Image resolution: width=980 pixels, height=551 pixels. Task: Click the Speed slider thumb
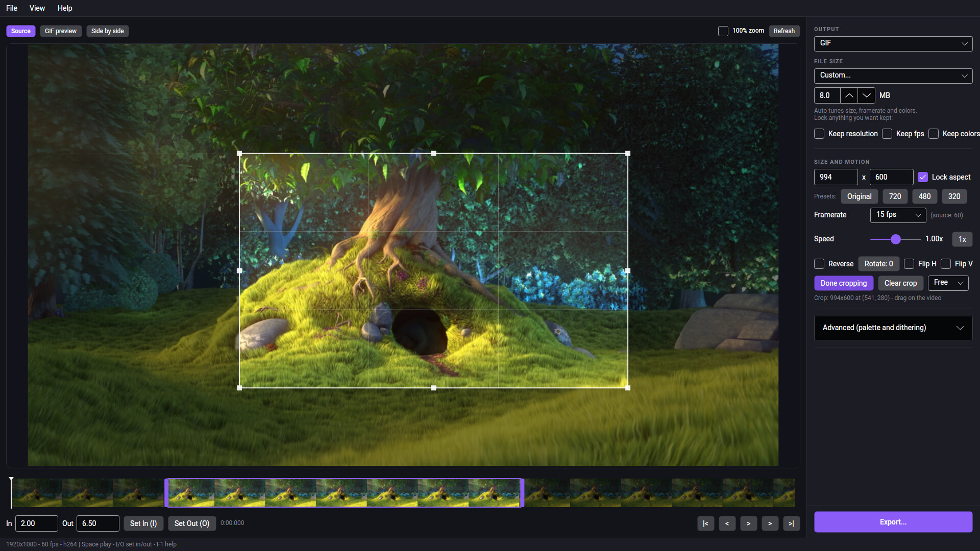(895, 239)
